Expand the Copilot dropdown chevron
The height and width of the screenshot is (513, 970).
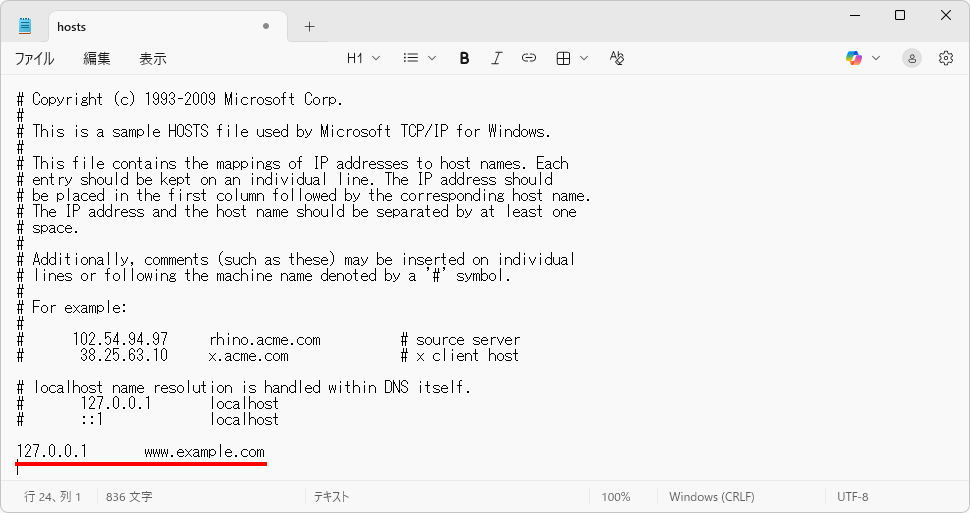pos(875,58)
